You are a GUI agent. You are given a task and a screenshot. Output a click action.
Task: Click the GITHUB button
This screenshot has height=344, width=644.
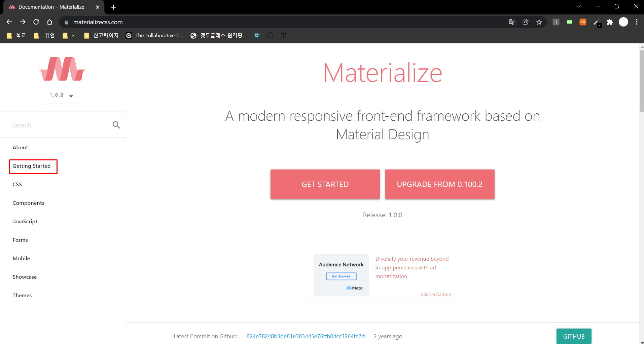pos(574,336)
